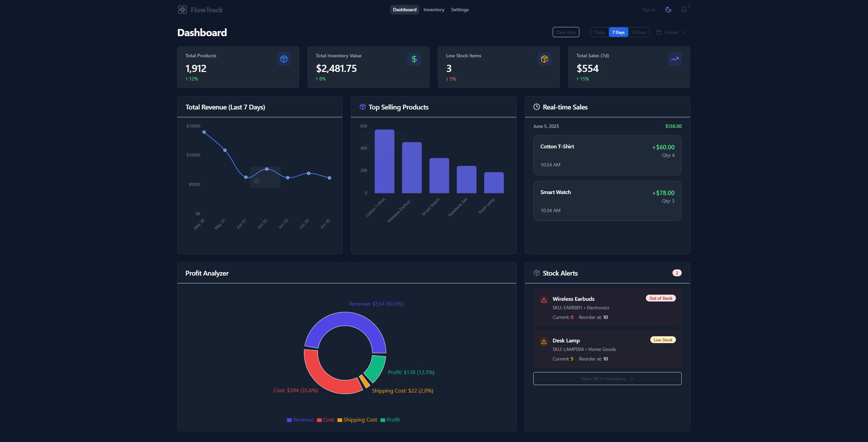Open the Settings page
Viewport: 868px width, 442px height.
[460, 10]
